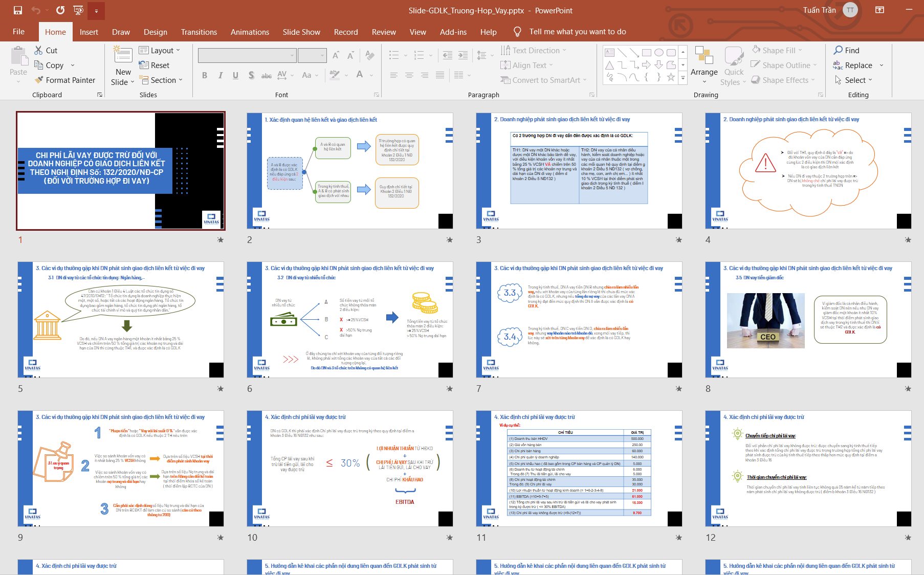Image resolution: width=924 pixels, height=575 pixels.
Task: Go to the Slide Show tab
Action: [301, 32]
